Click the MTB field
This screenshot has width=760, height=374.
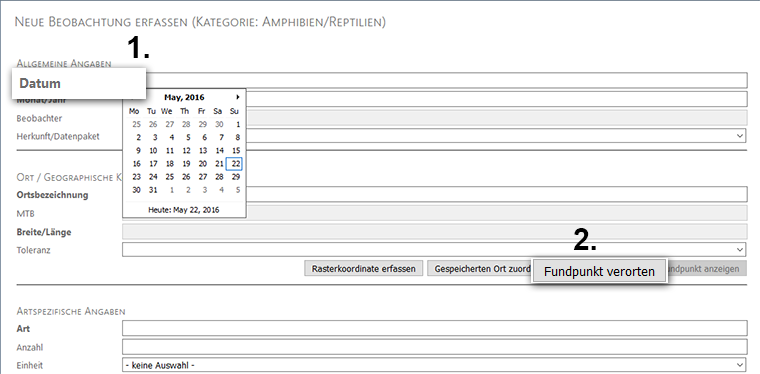pos(497,213)
